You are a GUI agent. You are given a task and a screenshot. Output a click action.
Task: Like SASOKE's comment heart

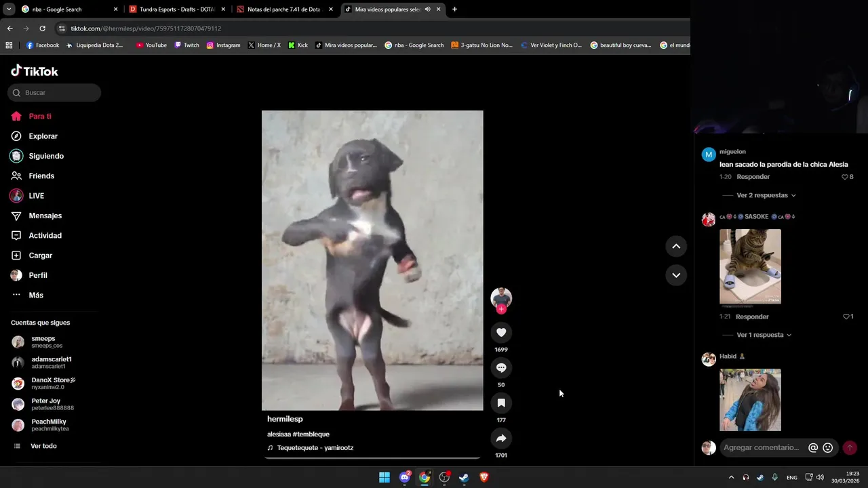click(x=846, y=317)
